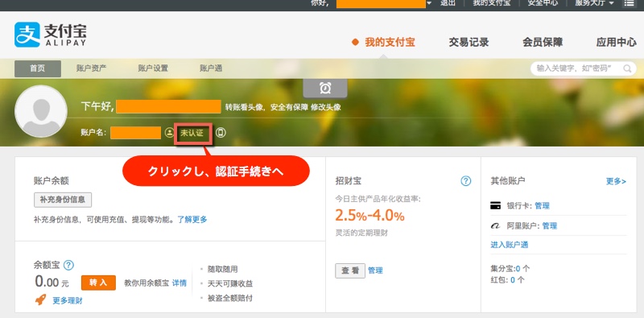The image size is (644, 318).
Task: Click the bank card icon
Action: (496, 206)
